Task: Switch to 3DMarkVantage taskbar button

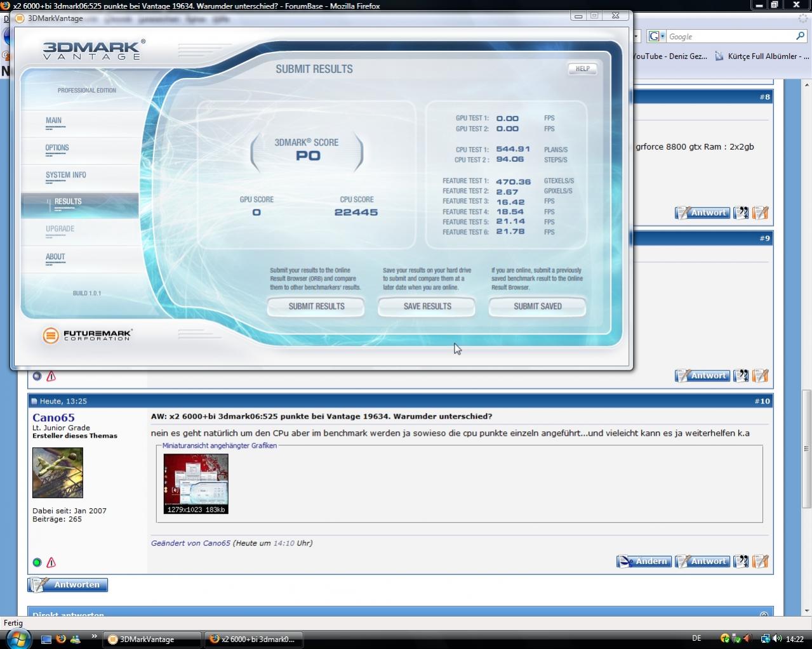Action: tap(153, 639)
